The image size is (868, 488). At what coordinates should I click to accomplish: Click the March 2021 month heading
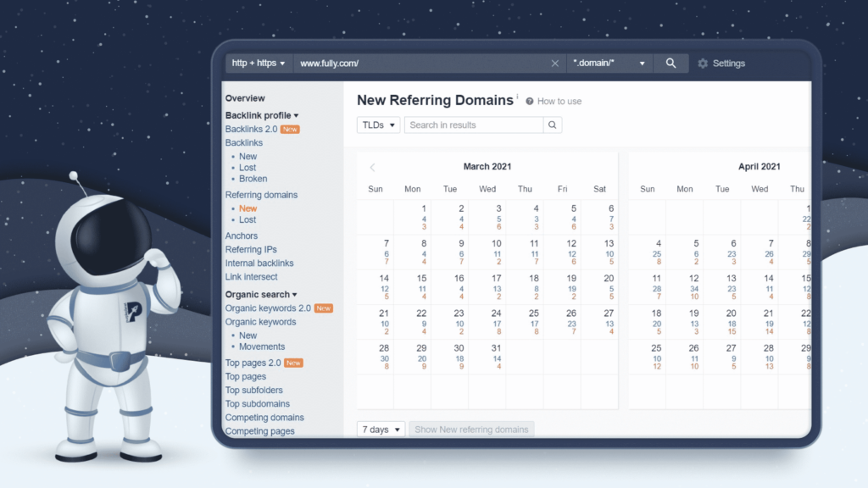tap(487, 167)
